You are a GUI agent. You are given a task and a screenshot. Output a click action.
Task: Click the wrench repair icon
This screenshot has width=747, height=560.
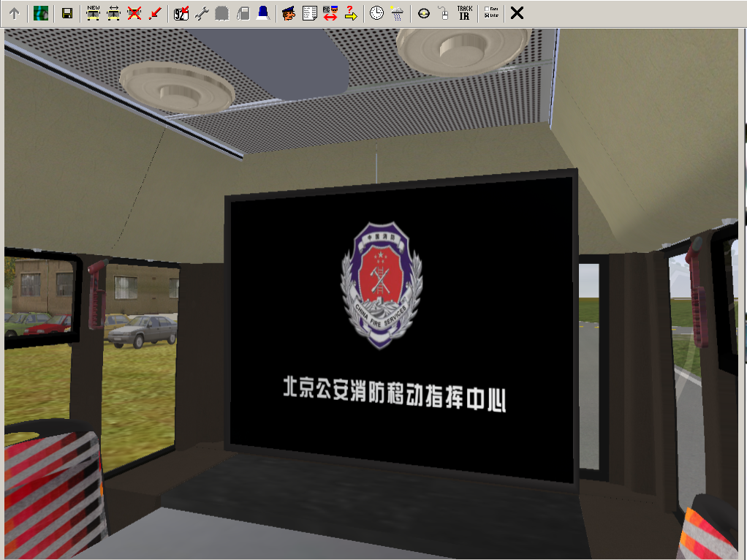coord(202,13)
